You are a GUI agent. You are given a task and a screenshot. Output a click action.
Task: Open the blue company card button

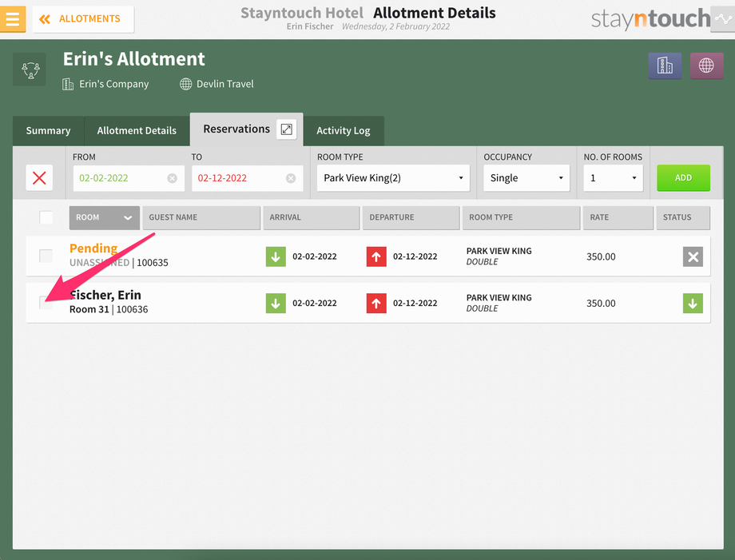665,66
